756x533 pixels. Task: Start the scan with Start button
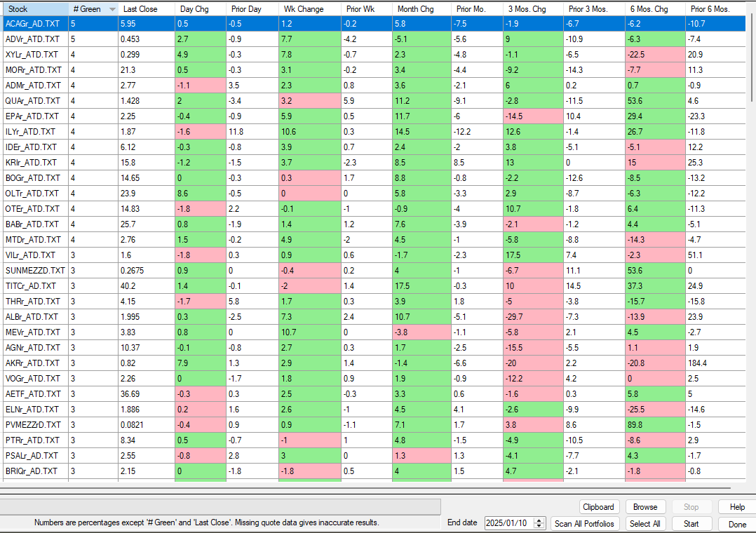point(691,524)
